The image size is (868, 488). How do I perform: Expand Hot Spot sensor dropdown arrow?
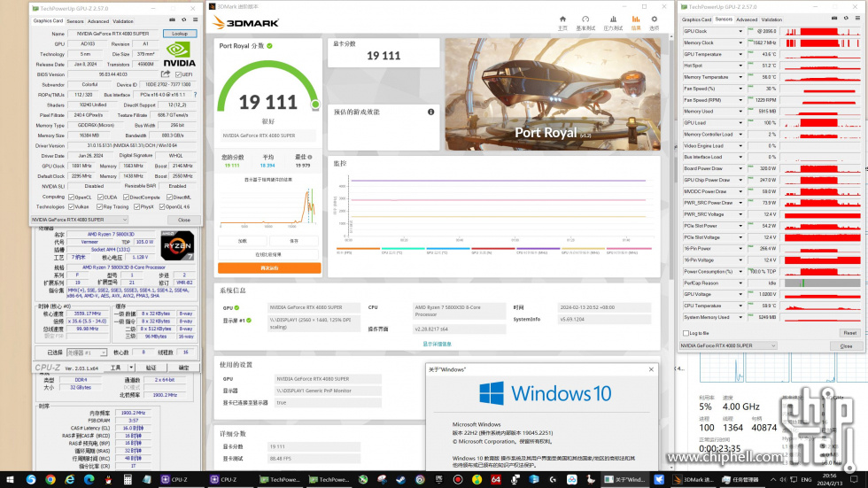pos(740,66)
